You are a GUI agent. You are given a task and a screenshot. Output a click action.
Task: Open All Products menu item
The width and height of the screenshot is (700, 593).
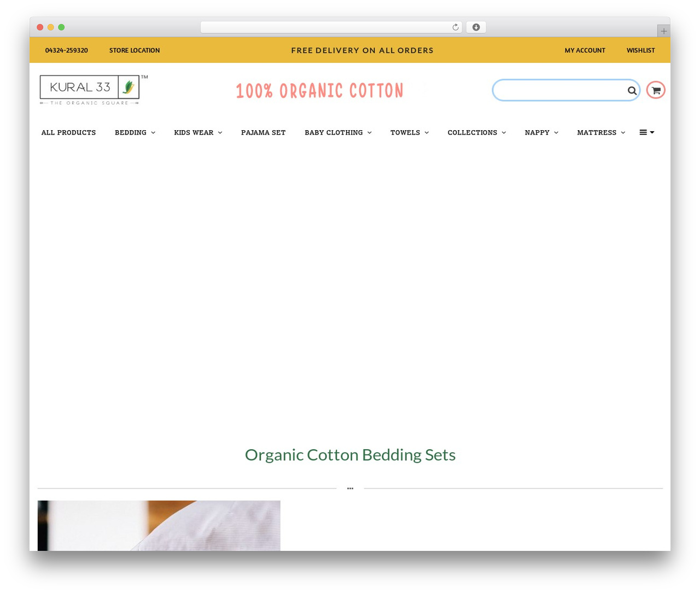click(x=68, y=132)
